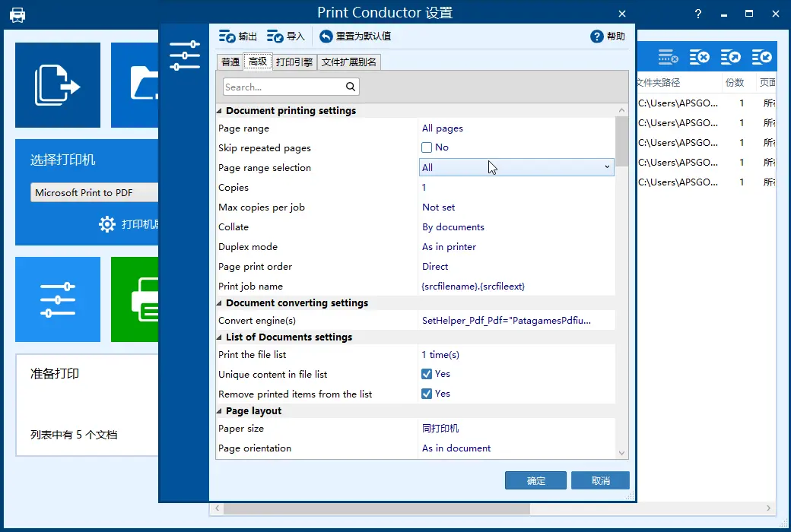Collapse Document converting settings section
The height and width of the screenshot is (532, 791).
[x=219, y=303]
